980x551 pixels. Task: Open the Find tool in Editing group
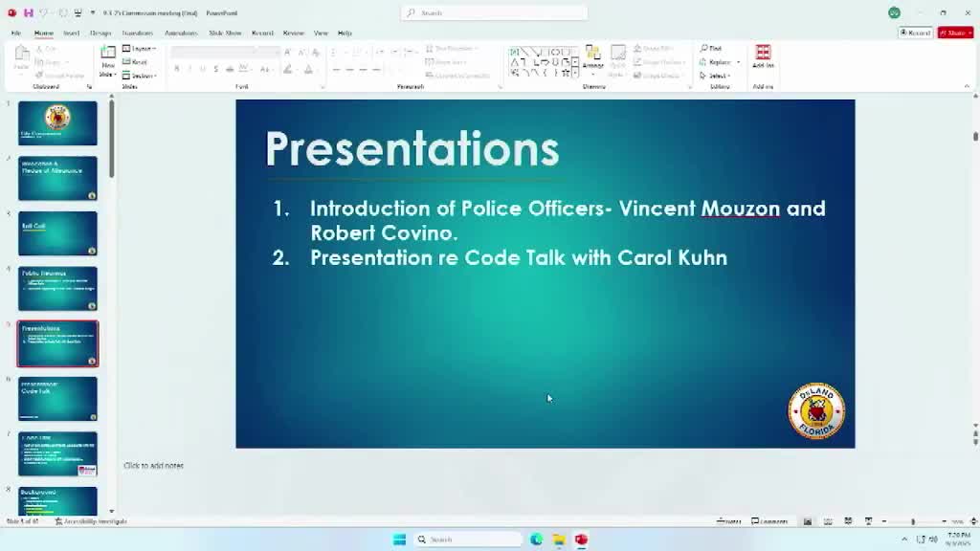click(713, 49)
